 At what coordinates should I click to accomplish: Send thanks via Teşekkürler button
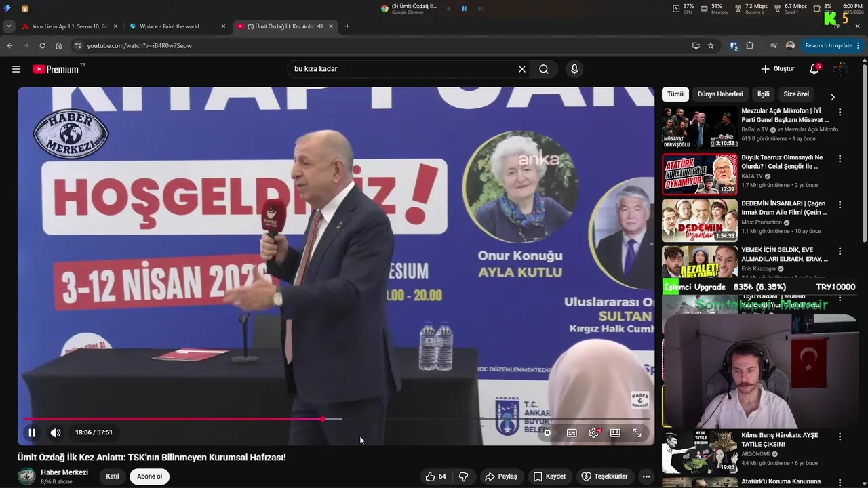[x=604, y=476]
